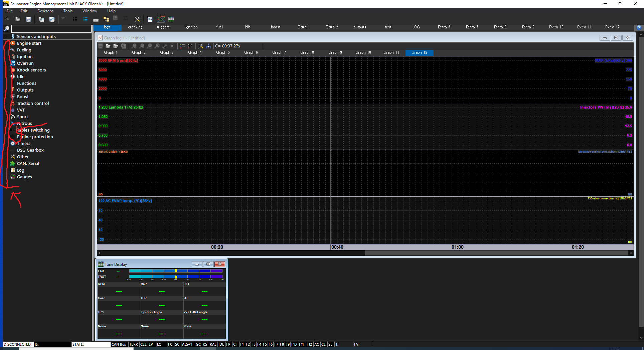Click the blue bullet list toolbar icon
The height and width of the screenshot is (350, 644).
tap(86, 19)
